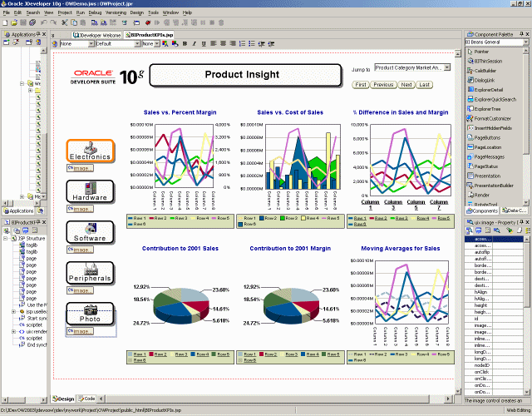Expand the uix:render tree node
Image resolution: width=532 pixels, height=416 pixels.
click(13, 331)
